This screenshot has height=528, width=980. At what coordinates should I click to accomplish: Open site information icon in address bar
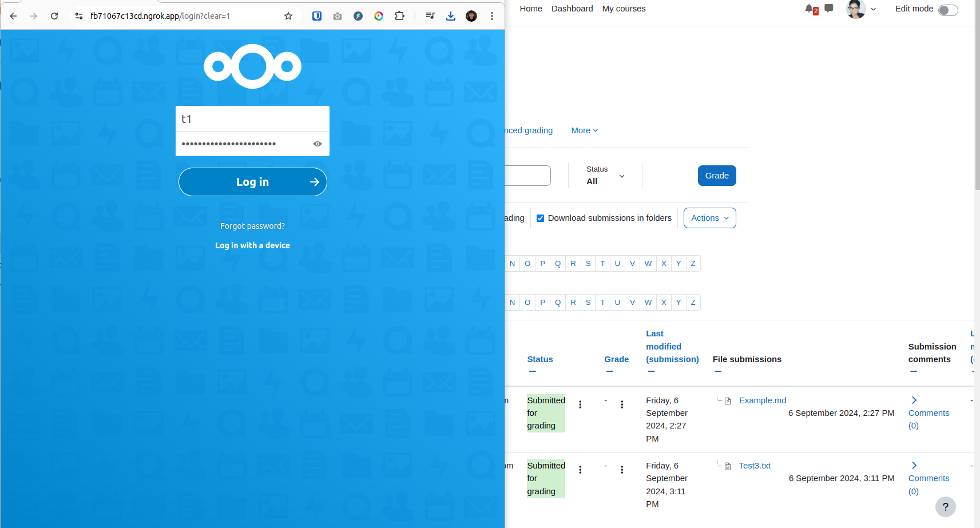pos(79,16)
